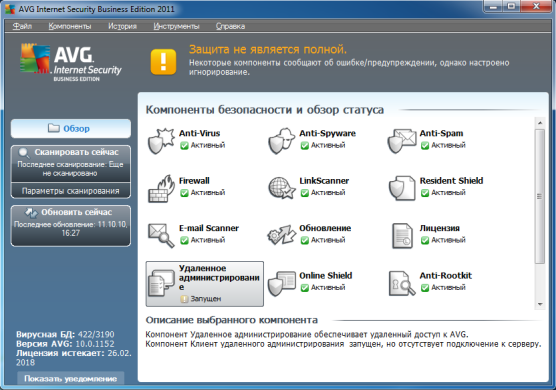556x390 pixels.
Task: Select the Anti-Spyware label text
Action: (327, 133)
